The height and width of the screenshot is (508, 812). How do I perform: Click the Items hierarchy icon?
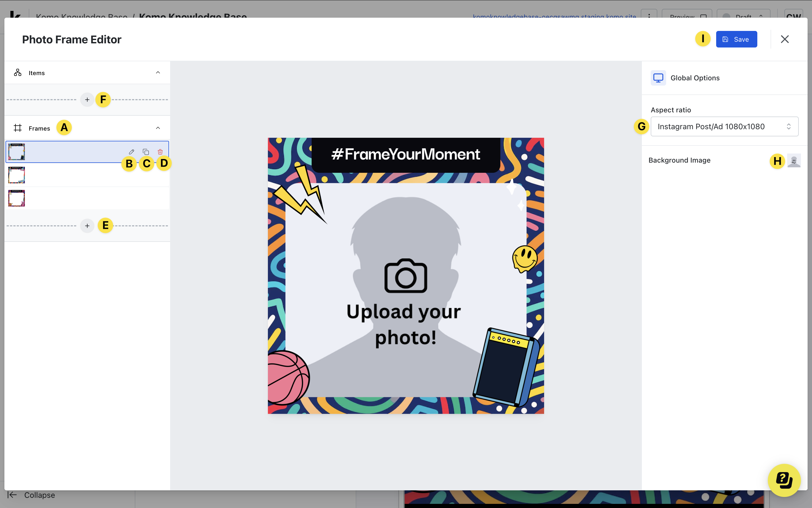pyautogui.click(x=18, y=73)
